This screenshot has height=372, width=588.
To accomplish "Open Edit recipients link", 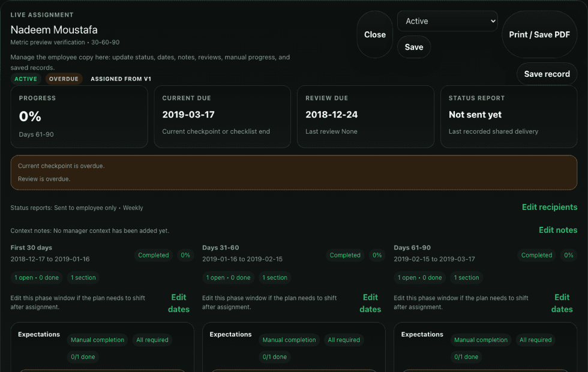I will pos(549,207).
